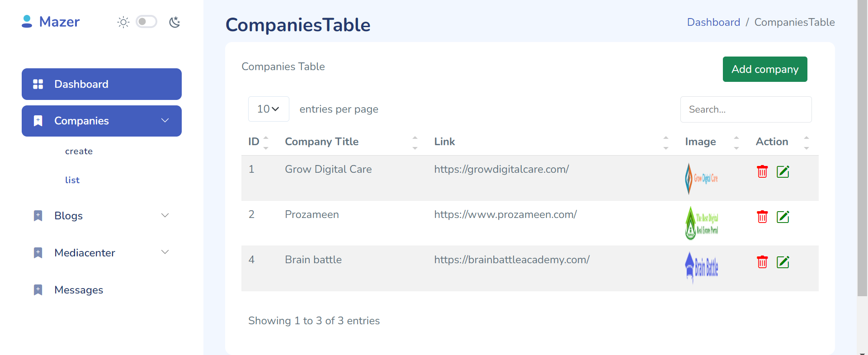
Task: Sort table by Company Title arrows
Action: [415, 142]
